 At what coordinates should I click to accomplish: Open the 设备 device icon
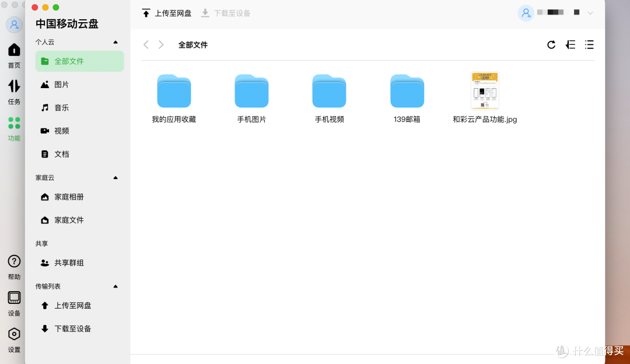14,298
